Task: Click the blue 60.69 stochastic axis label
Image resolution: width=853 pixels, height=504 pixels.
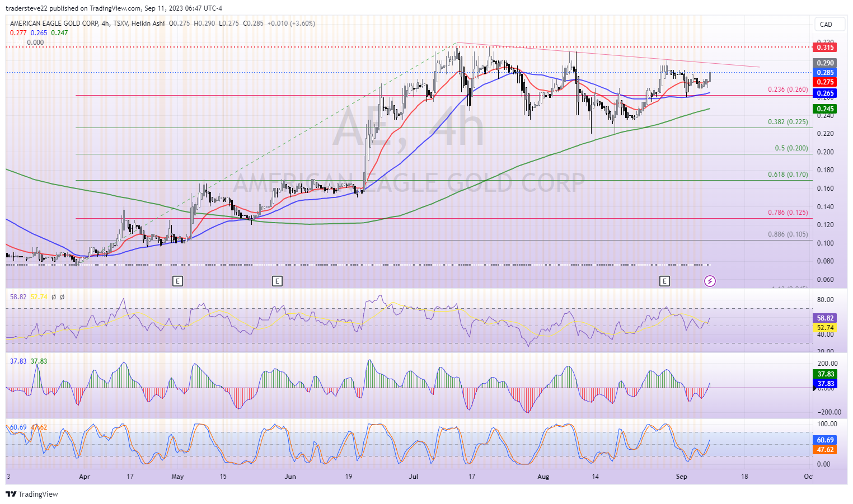Action: click(825, 440)
